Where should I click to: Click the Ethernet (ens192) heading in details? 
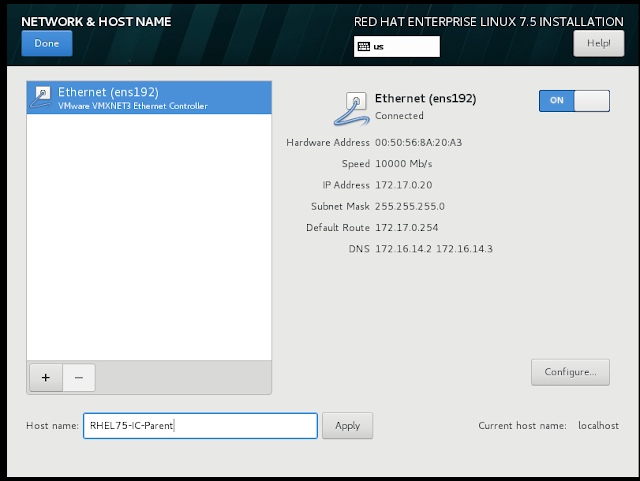pos(425,98)
